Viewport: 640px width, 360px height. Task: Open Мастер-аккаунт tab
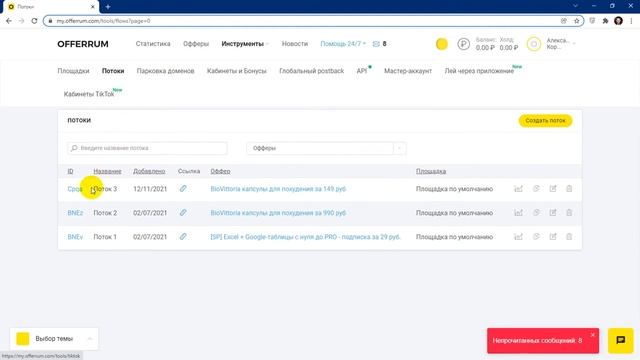click(x=408, y=71)
